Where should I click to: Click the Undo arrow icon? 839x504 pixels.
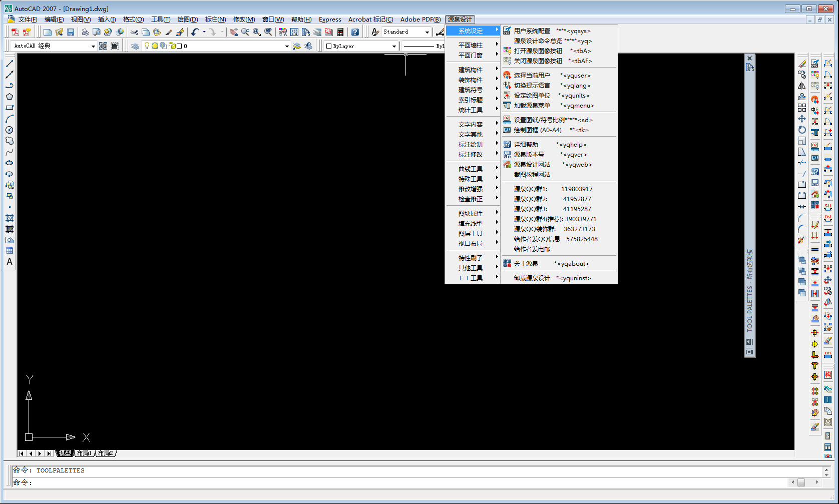tap(195, 32)
